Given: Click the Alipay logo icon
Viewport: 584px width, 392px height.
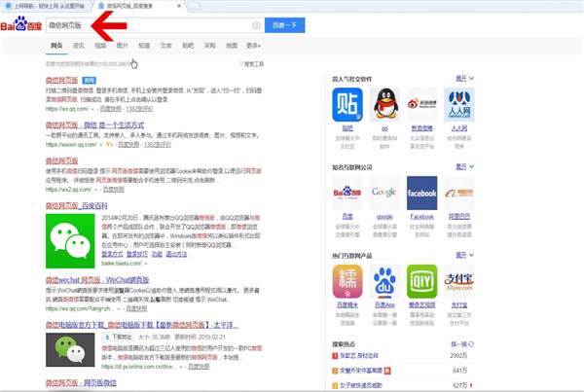Looking at the screenshot, I should tap(459, 281).
